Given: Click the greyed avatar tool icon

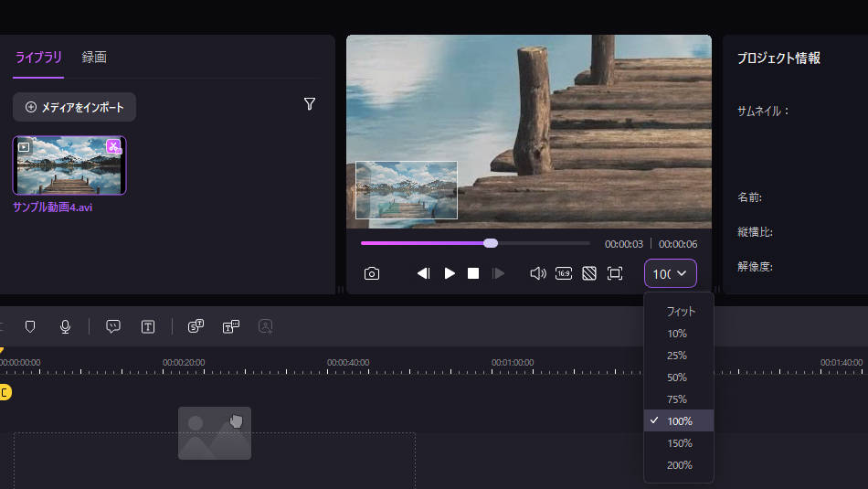Looking at the screenshot, I should click(x=266, y=326).
